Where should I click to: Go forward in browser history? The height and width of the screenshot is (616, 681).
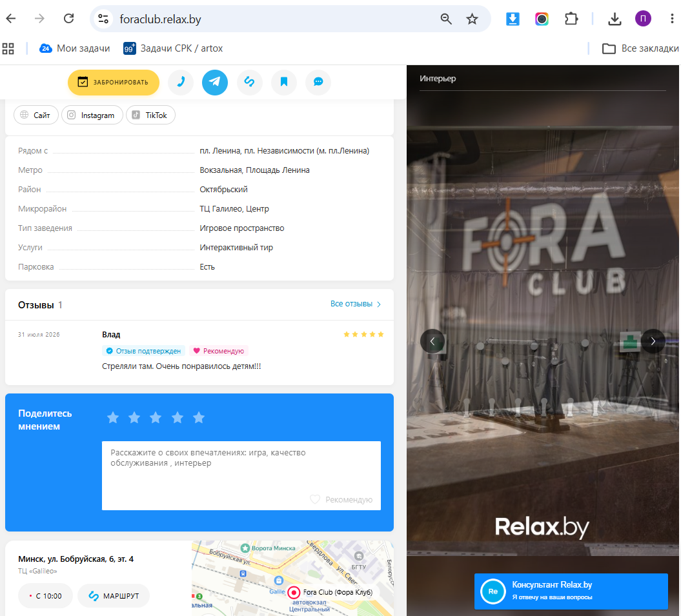coord(39,19)
